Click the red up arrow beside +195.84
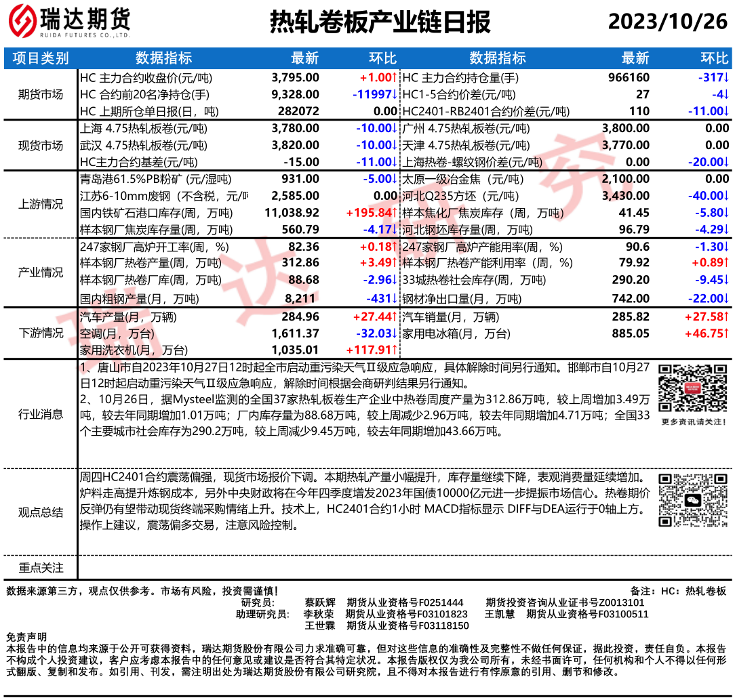This screenshot has width=735, height=700. click(394, 213)
